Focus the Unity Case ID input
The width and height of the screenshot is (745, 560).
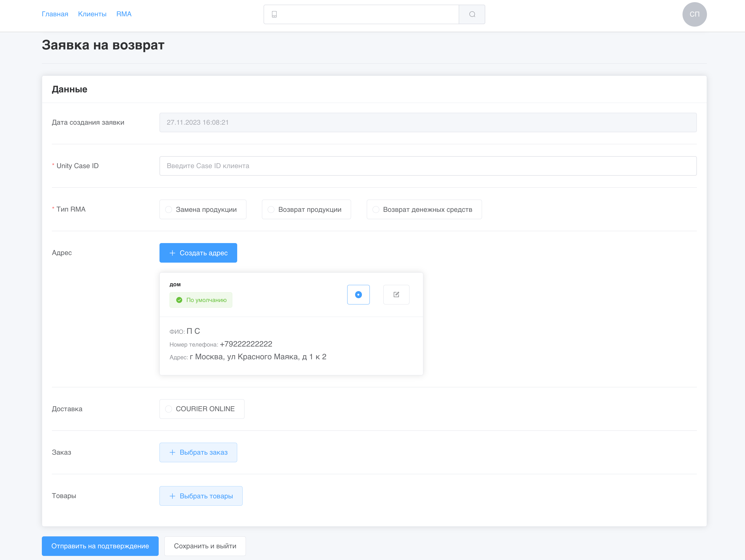(x=428, y=166)
